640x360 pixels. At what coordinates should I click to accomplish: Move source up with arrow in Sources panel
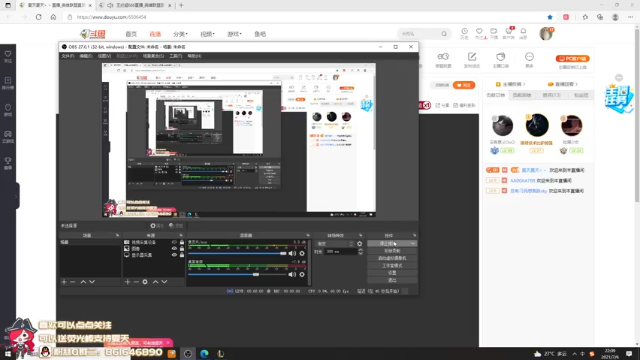click(156, 282)
